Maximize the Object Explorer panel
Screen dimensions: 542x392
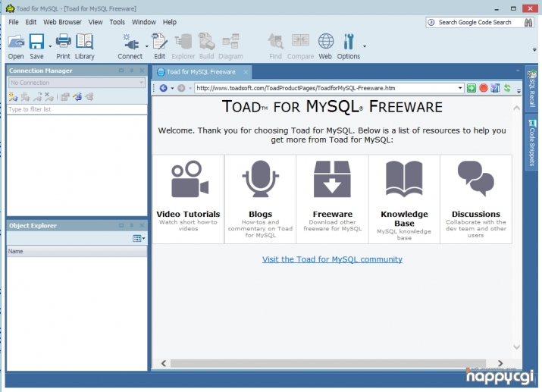click(121, 225)
